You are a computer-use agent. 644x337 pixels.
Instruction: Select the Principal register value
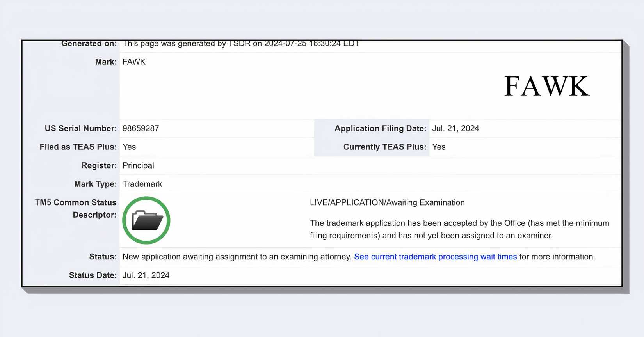138,165
